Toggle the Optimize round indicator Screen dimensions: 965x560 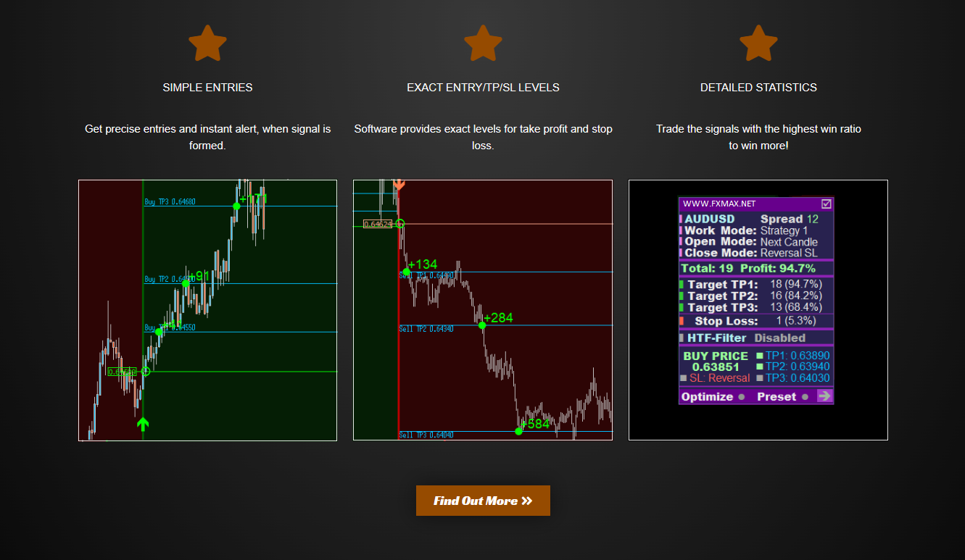(742, 397)
